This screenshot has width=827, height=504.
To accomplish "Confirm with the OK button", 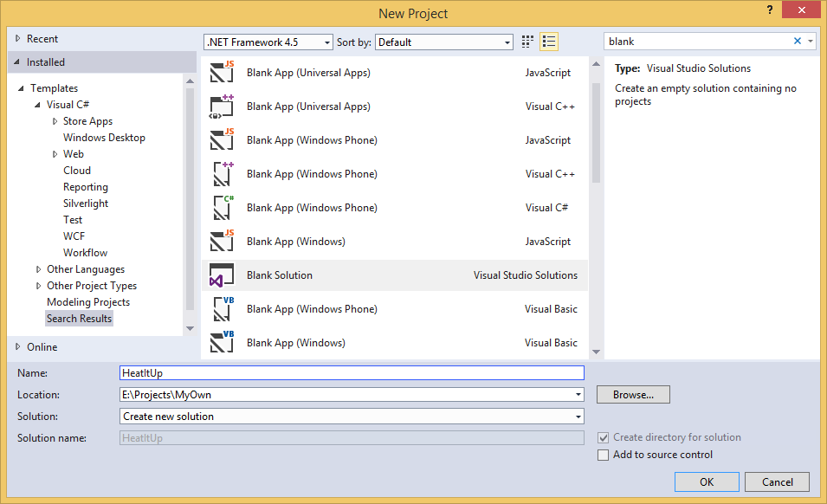I will 707,481.
